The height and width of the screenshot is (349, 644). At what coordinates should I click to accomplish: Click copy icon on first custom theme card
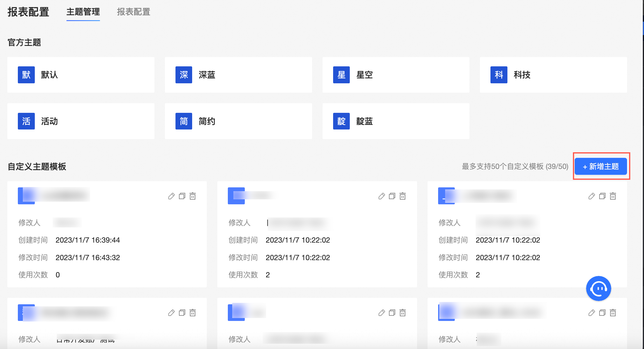182,196
